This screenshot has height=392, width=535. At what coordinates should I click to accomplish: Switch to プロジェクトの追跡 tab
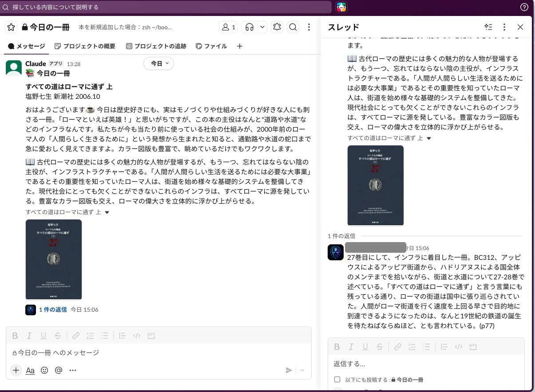pos(156,46)
